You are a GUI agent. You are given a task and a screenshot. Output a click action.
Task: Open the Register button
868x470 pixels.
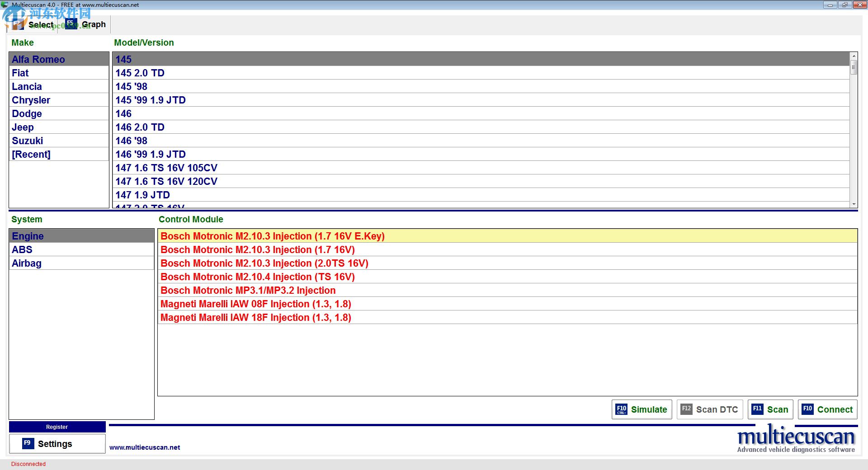coord(57,427)
